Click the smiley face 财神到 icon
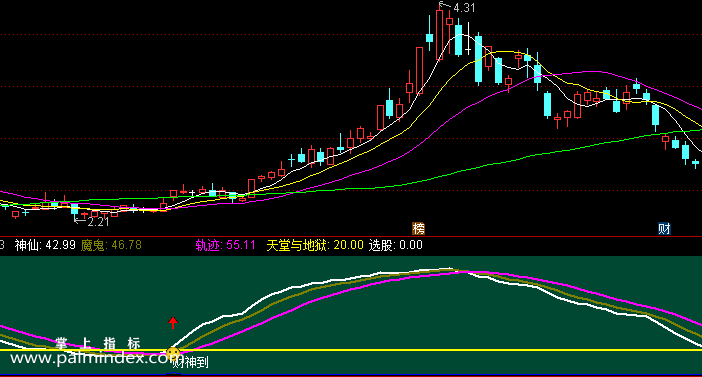The height and width of the screenshot is (377, 702). [x=173, y=354]
